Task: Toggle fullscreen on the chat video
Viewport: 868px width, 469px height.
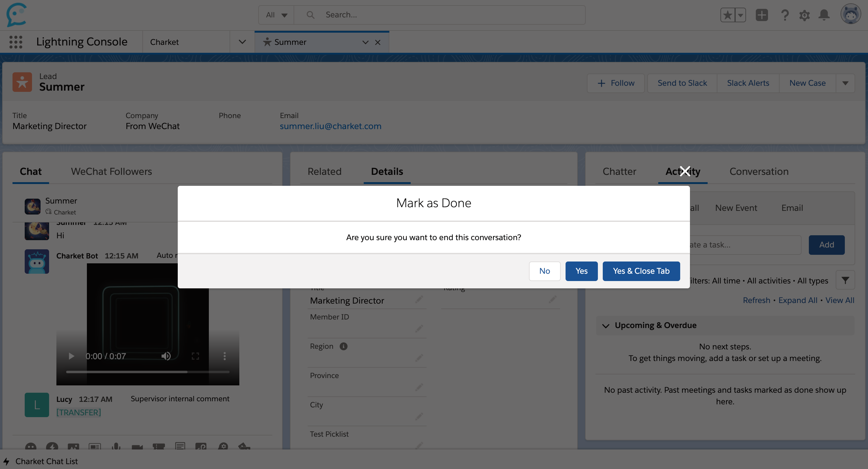Action: point(195,356)
